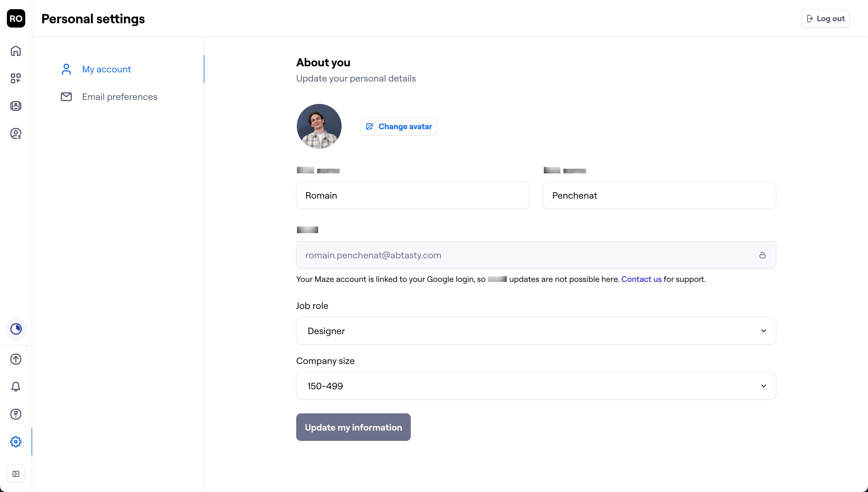Image resolution: width=868 pixels, height=492 pixels.
Task: Click the My account person icon
Action: click(x=66, y=69)
